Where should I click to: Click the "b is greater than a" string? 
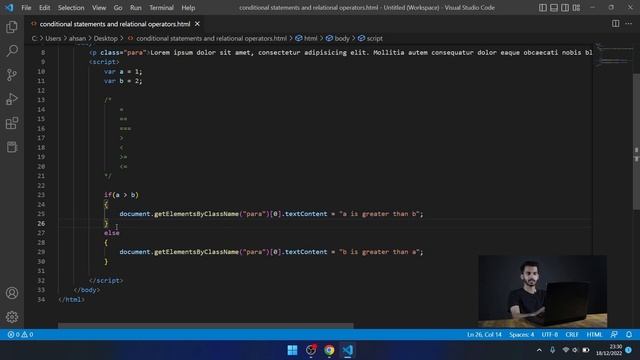coord(379,252)
